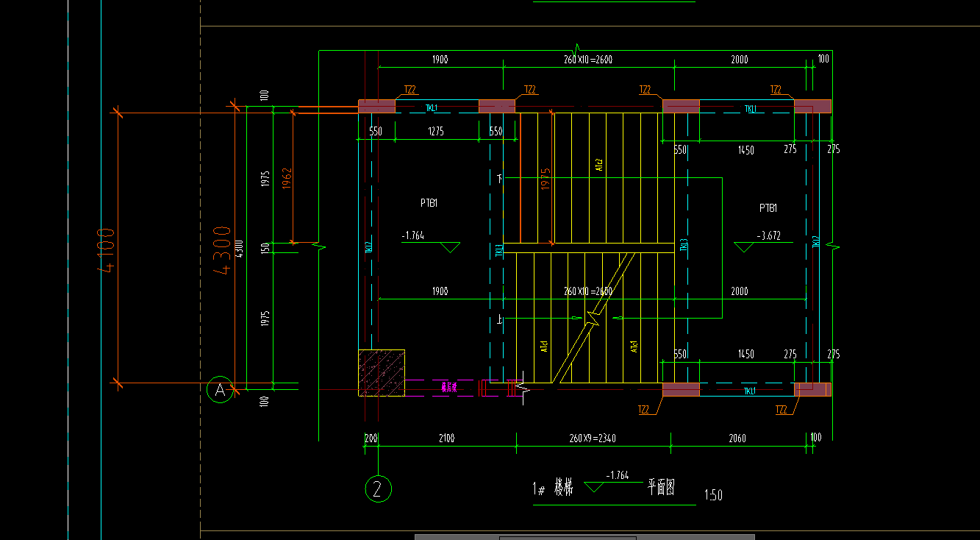Select the PTB1 label above elevation -1.764
Viewport: 980px width, 540px height.
(x=430, y=202)
